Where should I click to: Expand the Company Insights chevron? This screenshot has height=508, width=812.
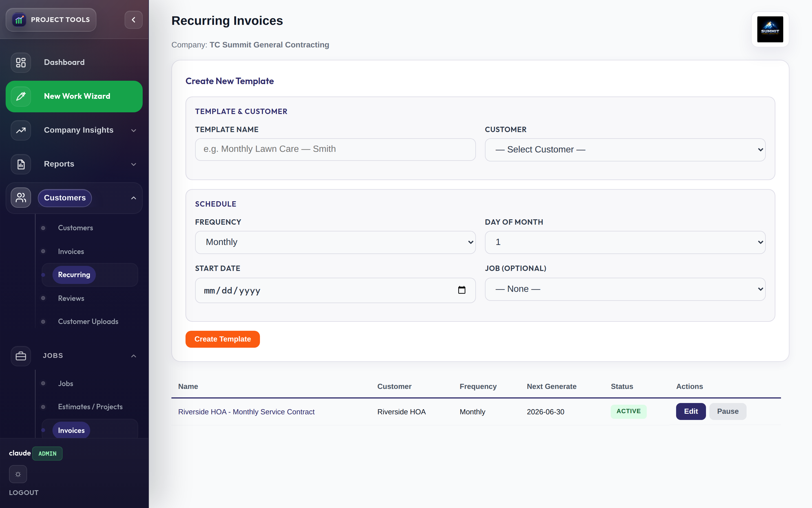point(134,130)
